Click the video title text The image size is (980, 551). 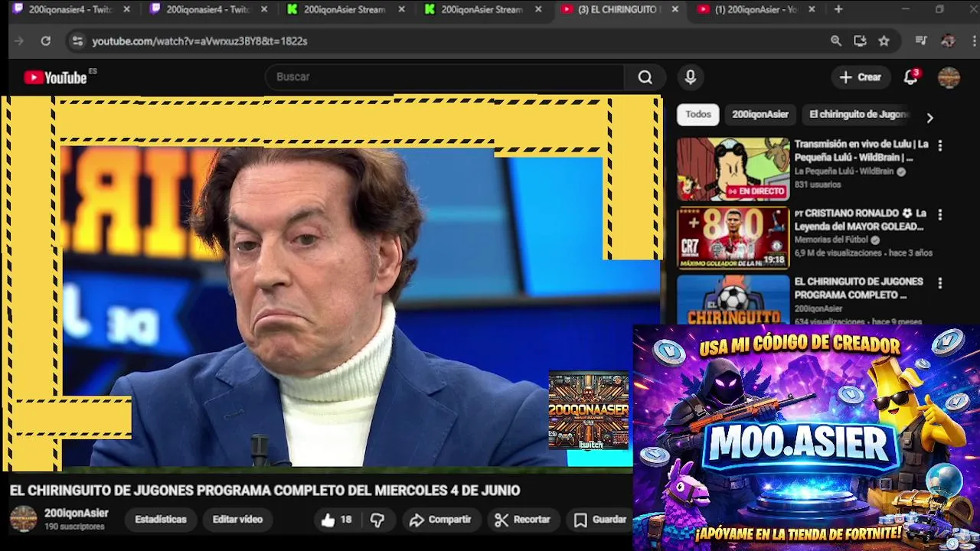(x=265, y=491)
